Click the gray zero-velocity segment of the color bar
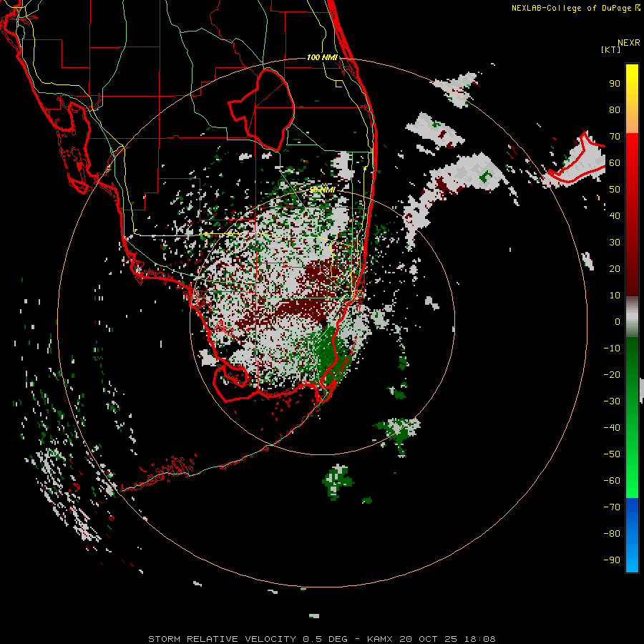Screen dimensions: 644x644 click(x=632, y=317)
